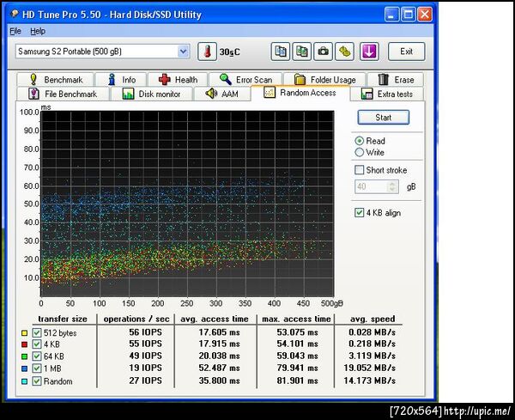Click the Start button
515x420 pixels.
[x=384, y=118]
